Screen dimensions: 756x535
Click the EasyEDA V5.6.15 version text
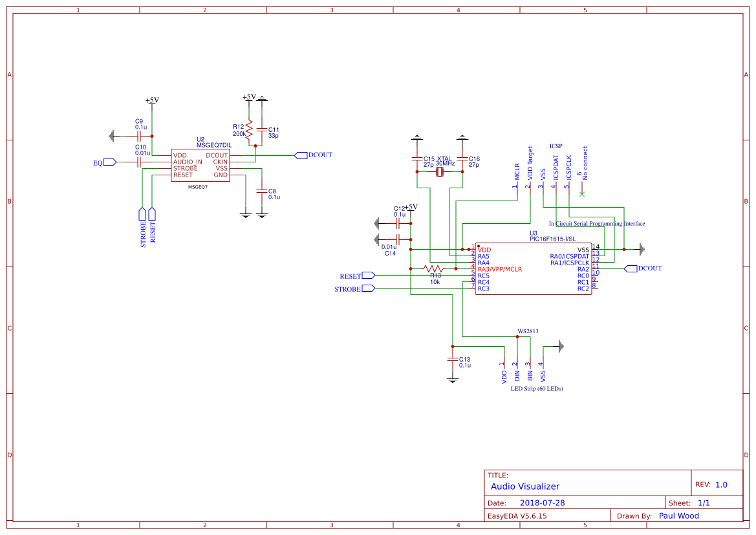click(517, 516)
